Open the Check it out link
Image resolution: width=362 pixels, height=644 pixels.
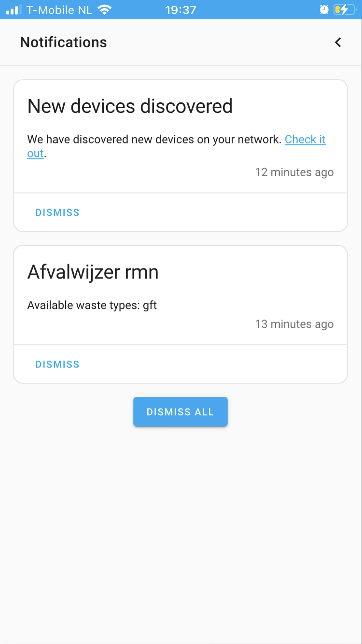pos(305,140)
